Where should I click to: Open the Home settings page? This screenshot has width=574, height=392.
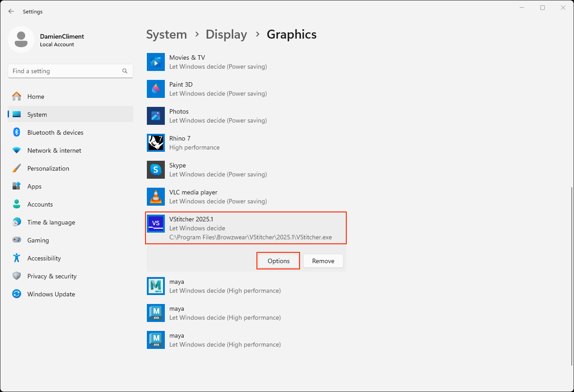[71, 97]
